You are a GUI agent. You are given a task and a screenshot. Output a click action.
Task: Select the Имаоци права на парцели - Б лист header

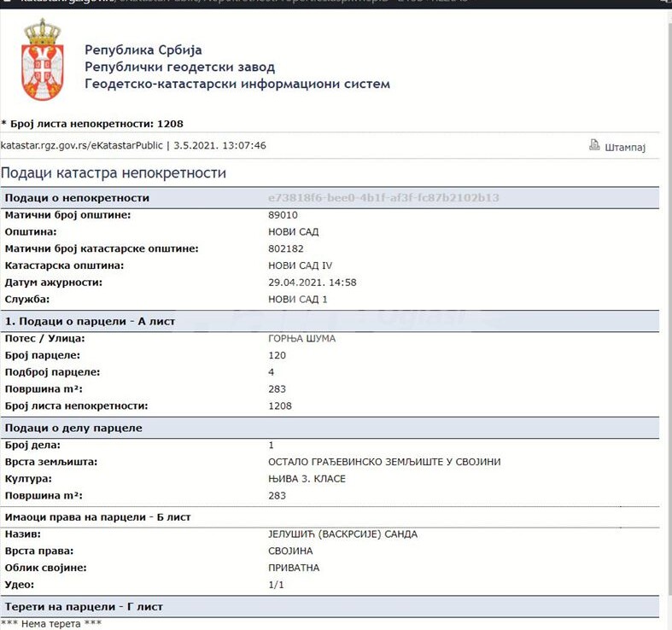(x=97, y=517)
